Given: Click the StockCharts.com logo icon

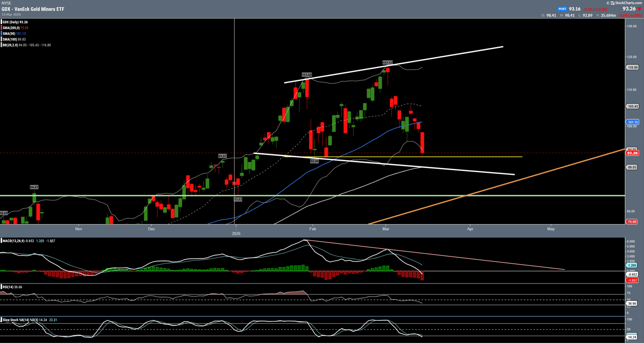Looking at the screenshot, I should click(x=613, y=3).
